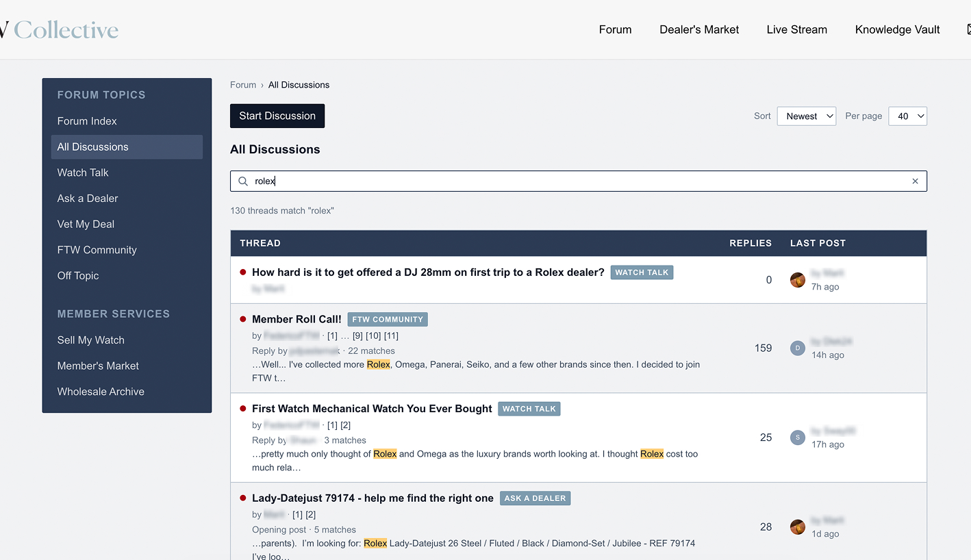Go to page [10] of Member Roll Call

click(373, 335)
